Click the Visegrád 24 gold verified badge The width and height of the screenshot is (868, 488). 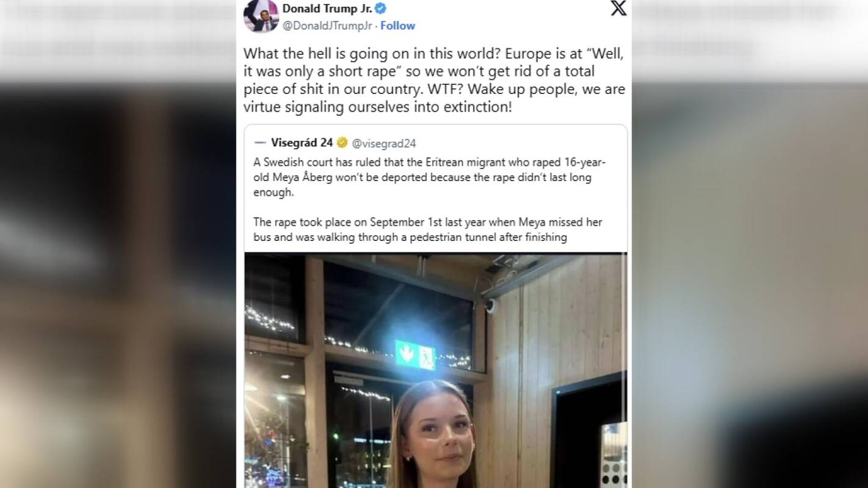coord(342,143)
